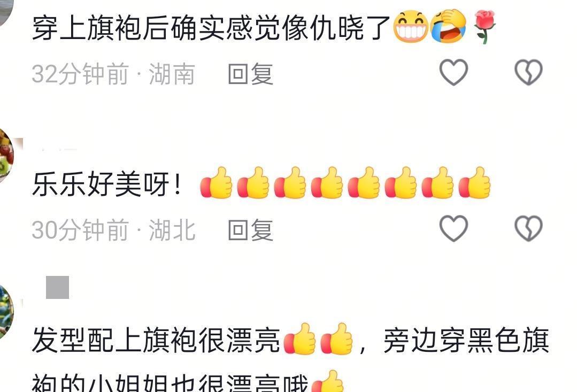Open the third commenter's avatar
This screenshot has height=392, width=577.
pos(6,312)
